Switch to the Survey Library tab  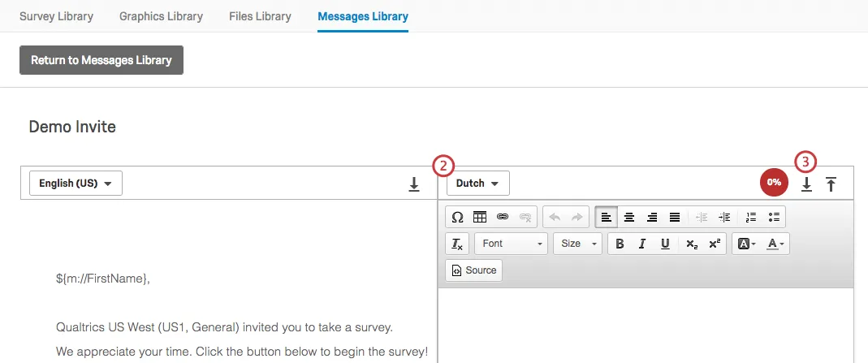click(x=56, y=16)
